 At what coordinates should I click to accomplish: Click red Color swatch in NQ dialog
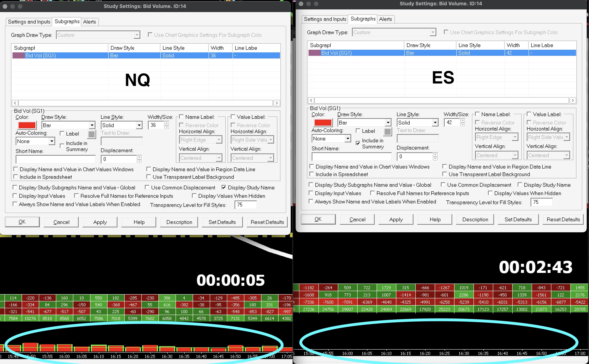27,125
